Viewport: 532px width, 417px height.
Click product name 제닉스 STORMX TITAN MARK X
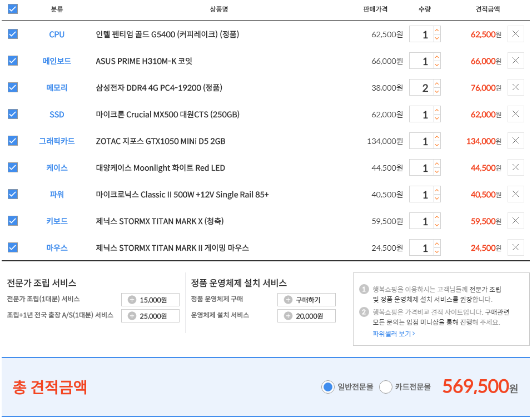[160, 221]
